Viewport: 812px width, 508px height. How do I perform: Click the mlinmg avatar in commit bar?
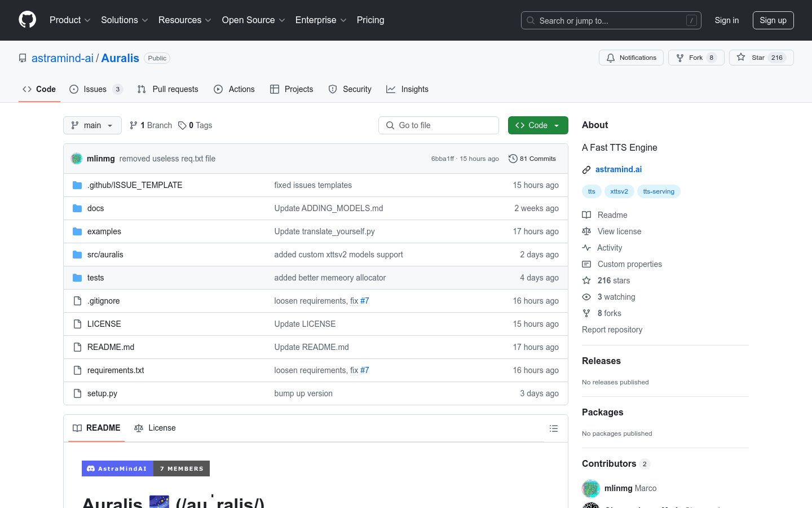click(x=77, y=159)
